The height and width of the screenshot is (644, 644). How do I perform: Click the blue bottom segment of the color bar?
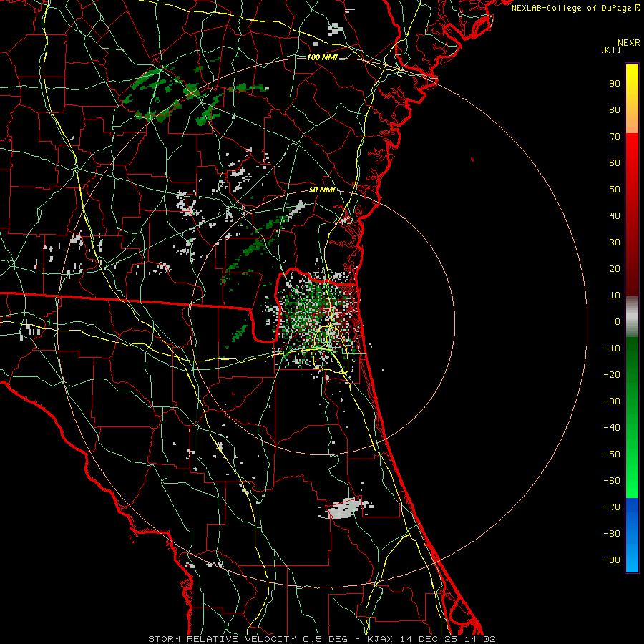[x=632, y=535]
